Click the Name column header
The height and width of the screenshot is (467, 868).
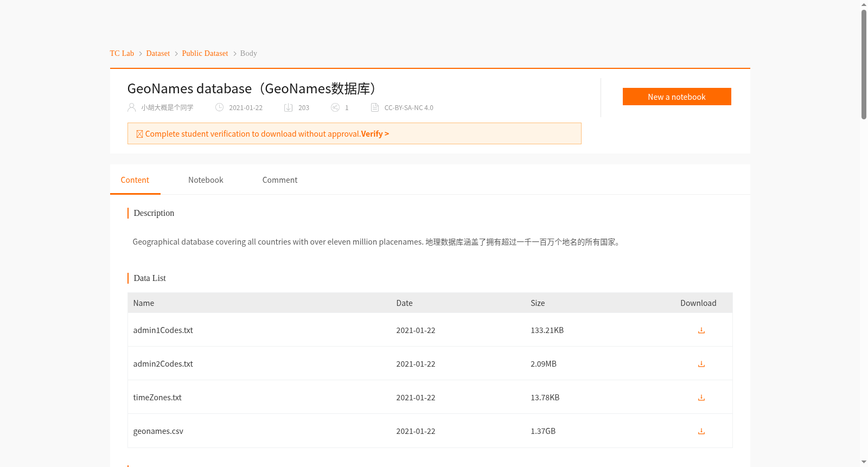(x=144, y=303)
